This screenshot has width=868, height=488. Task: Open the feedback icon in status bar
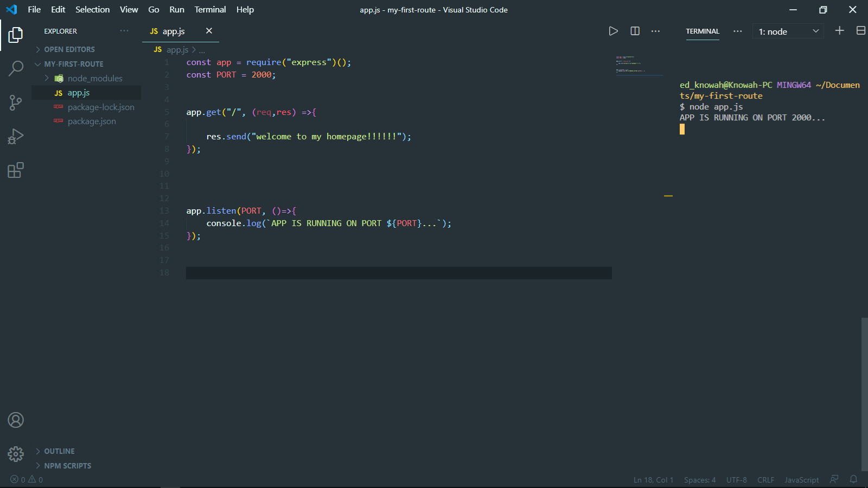pos(834,479)
